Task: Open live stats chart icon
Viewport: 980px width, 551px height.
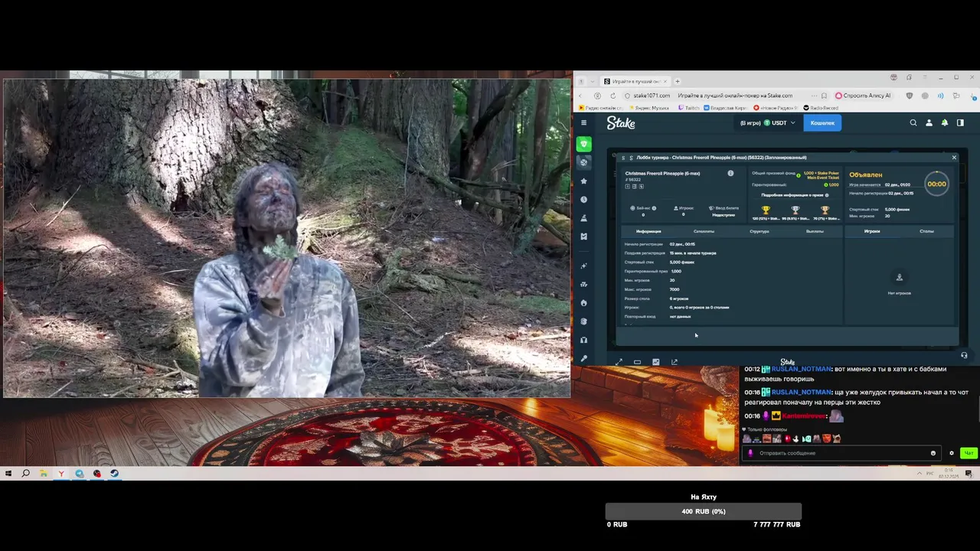Action: 655,362
